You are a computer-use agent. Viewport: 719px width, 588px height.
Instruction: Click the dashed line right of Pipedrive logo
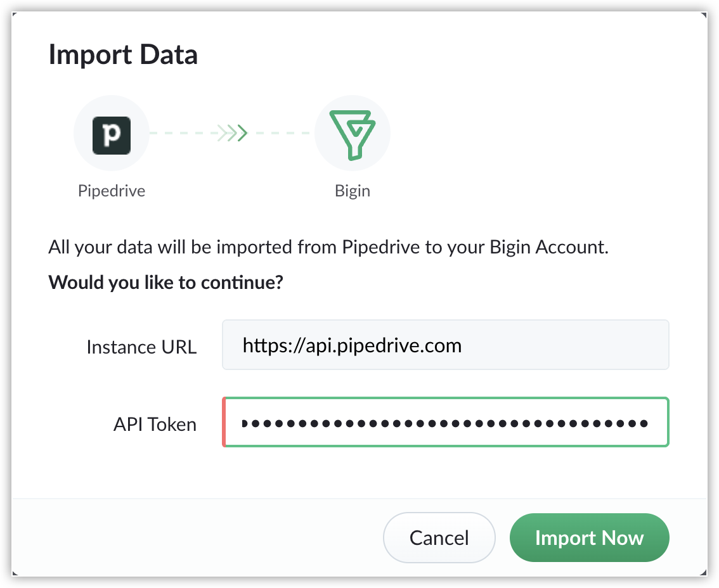(181, 134)
